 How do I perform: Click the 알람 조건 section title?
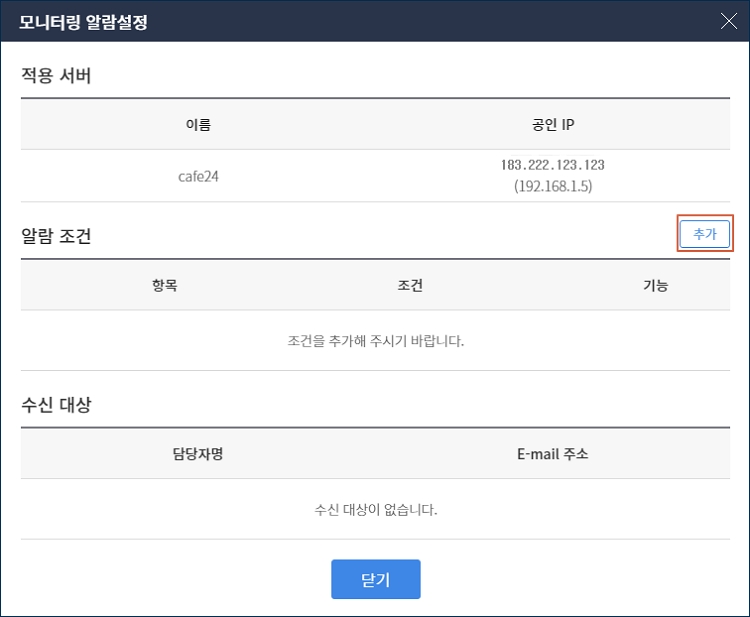click(56, 236)
